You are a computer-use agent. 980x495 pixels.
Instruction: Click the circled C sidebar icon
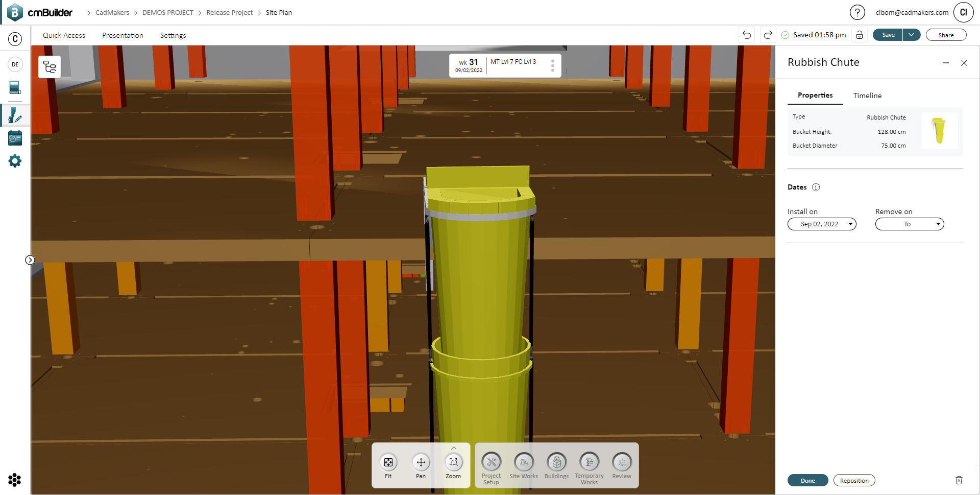tap(15, 39)
